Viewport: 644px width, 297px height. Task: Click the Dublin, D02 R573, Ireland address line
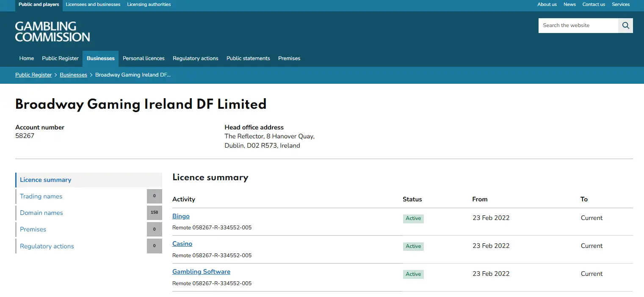pyautogui.click(x=262, y=146)
